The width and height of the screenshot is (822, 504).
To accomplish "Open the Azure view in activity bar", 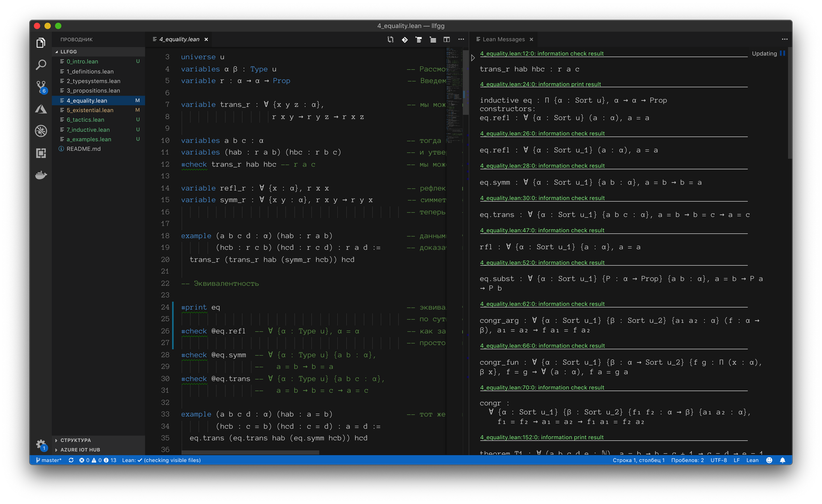I will tap(41, 109).
